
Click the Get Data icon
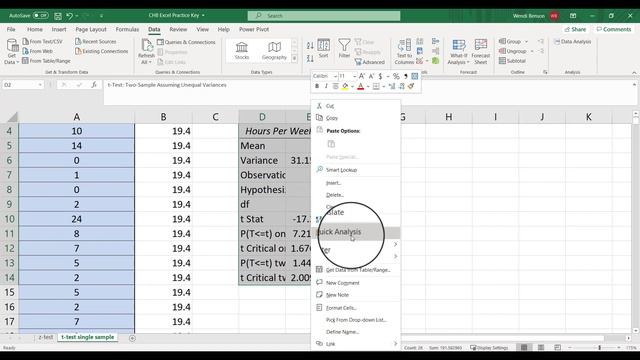point(11,47)
